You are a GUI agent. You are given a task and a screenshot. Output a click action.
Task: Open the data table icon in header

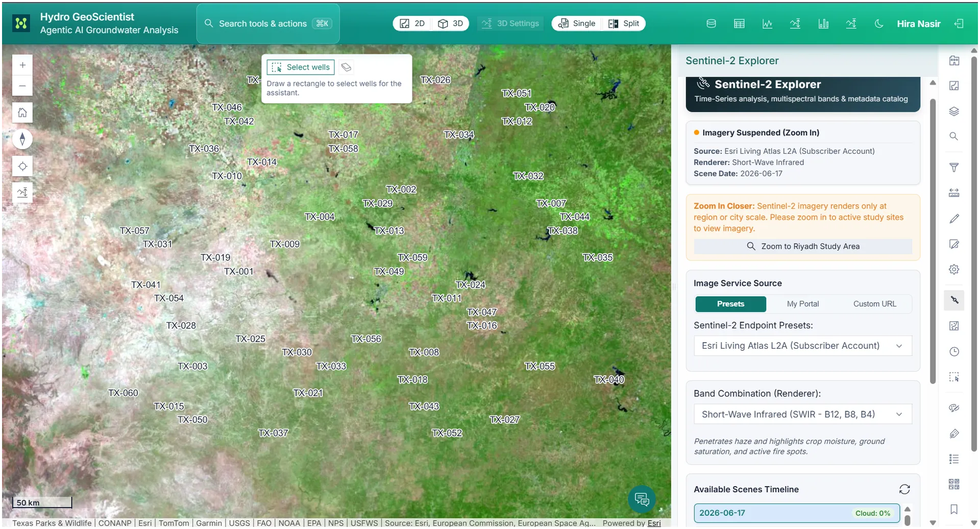(739, 23)
